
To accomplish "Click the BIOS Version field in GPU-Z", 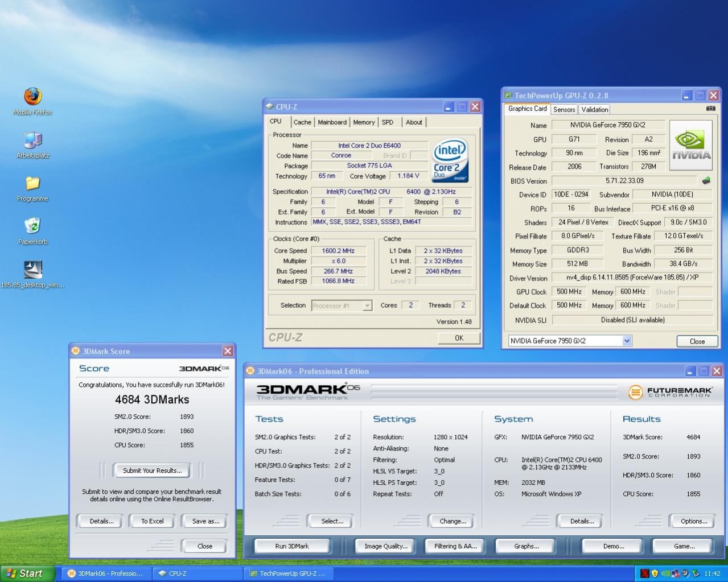I will pos(624,181).
